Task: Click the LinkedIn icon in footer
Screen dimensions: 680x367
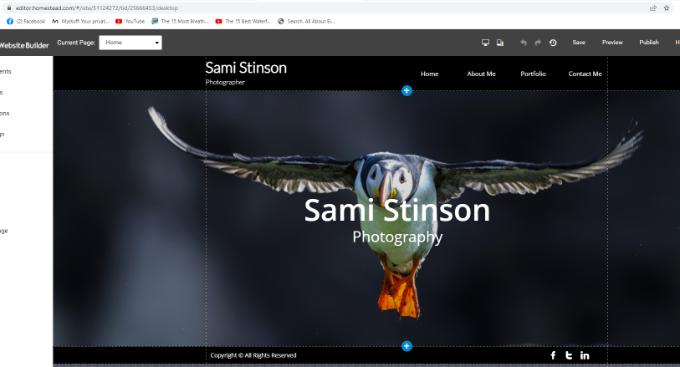Action: click(x=585, y=355)
